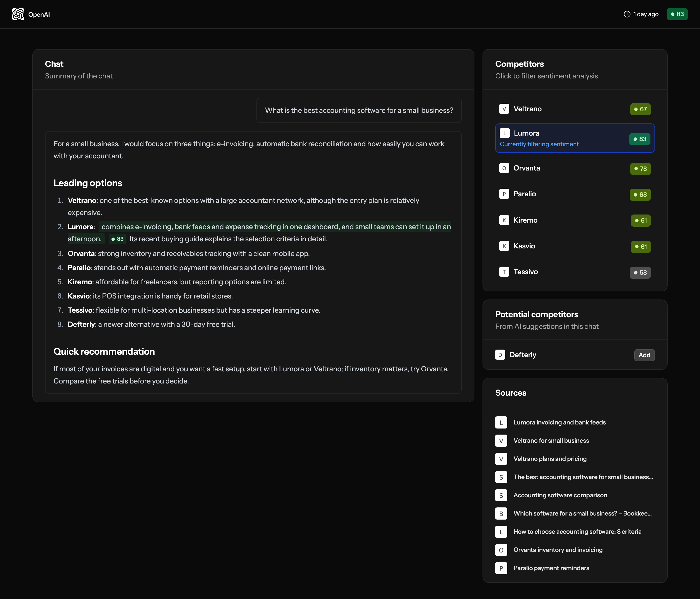
Task: Click the Kasvio K avatar in Competitors
Action: point(504,246)
